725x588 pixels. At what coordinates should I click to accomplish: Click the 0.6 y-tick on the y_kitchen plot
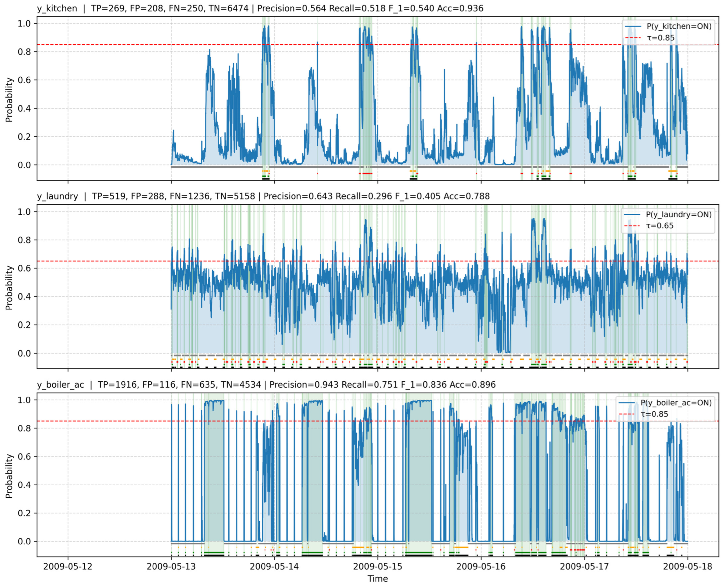pyautogui.click(x=24, y=80)
